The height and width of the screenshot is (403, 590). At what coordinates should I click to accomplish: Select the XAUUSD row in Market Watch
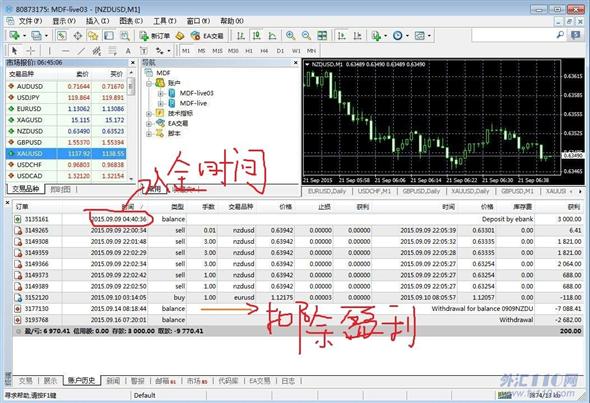pyautogui.click(x=66, y=154)
